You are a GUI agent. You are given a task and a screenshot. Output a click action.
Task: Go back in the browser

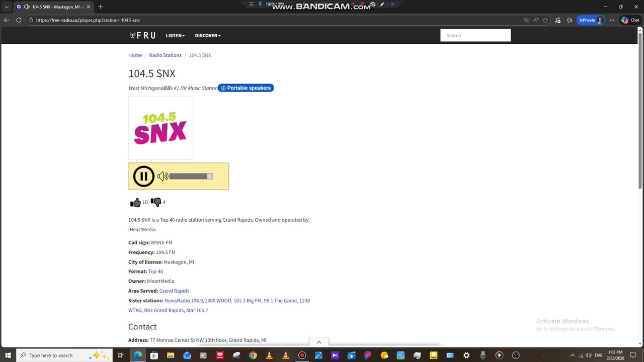tap(7, 20)
